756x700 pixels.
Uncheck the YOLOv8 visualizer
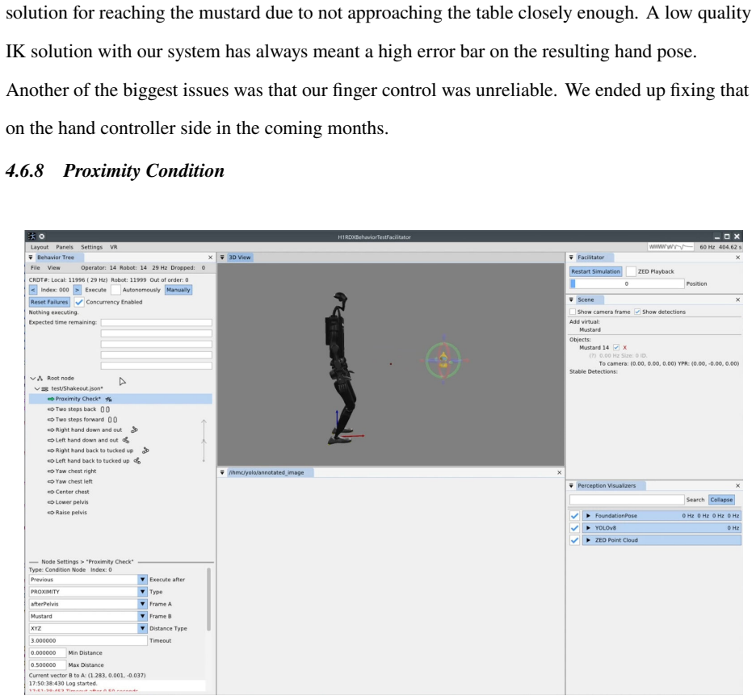pyautogui.click(x=574, y=528)
